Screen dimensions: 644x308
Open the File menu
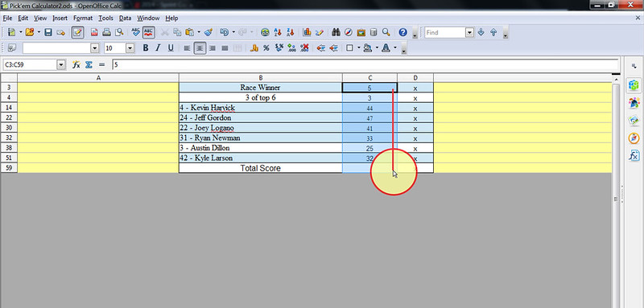pyautogui.click(x=7, y=18)
